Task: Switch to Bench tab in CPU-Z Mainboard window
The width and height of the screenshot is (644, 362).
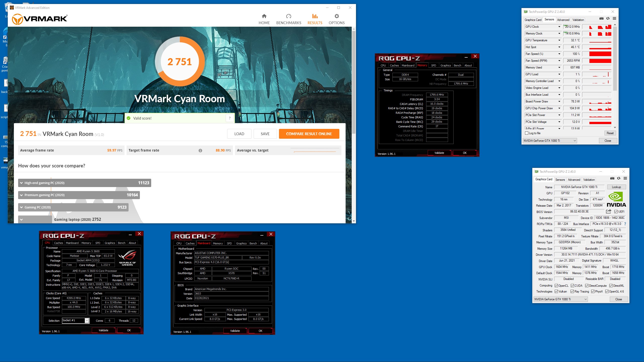Action: 253,243
